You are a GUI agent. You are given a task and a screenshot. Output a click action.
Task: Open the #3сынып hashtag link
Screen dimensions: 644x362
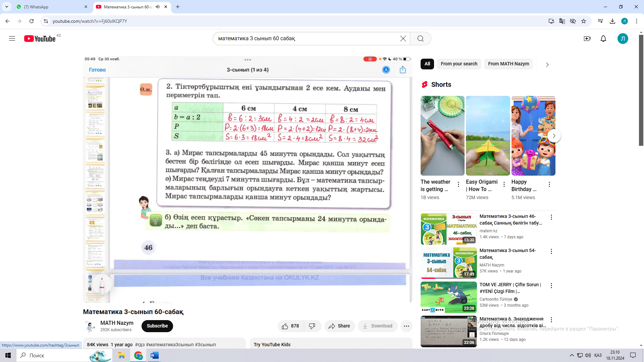click(205, 345)
